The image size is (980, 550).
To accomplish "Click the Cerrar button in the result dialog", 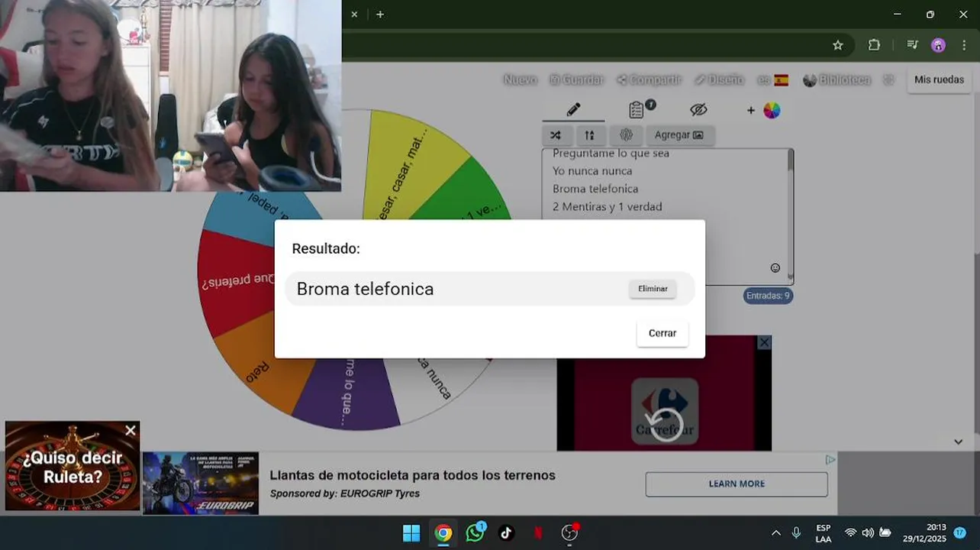I will click(662, 333).
